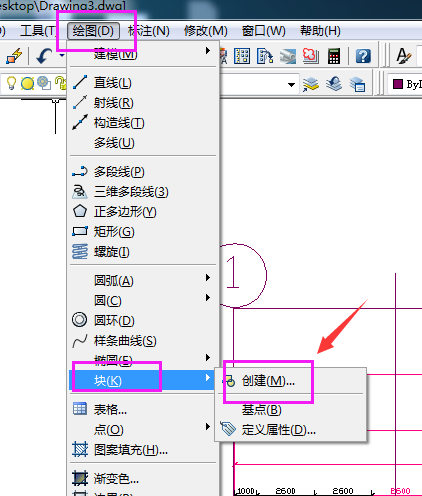Select 多段线(P) polyline command
This screenshot has height=496, width=422.
click(143, 172)
